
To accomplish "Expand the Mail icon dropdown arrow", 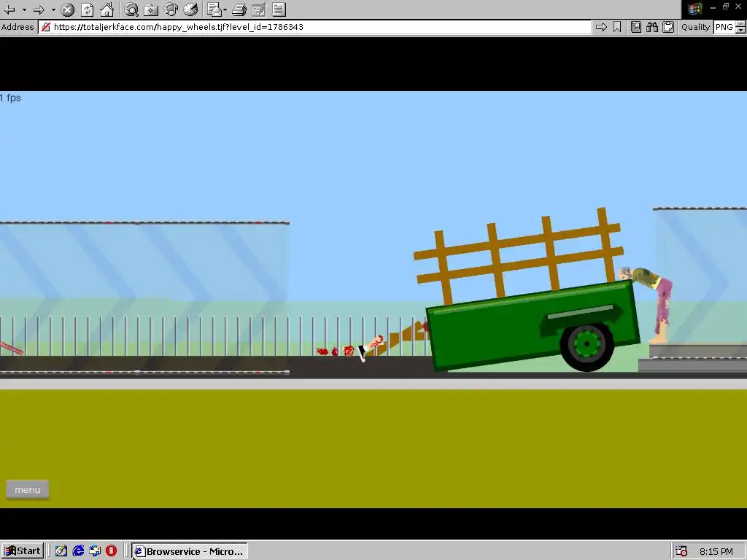I will tap(225, 10).
